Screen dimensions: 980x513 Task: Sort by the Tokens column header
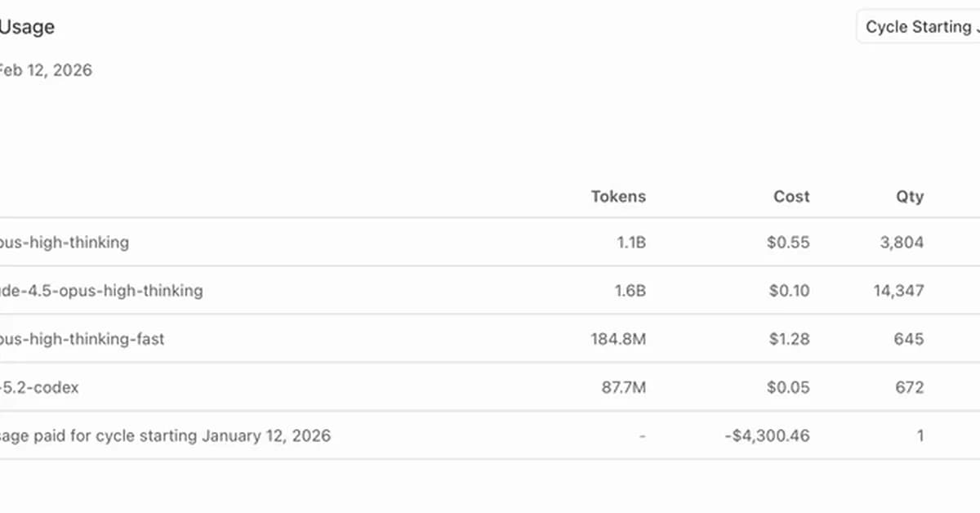pyautogui.click(x=618, y=196)
